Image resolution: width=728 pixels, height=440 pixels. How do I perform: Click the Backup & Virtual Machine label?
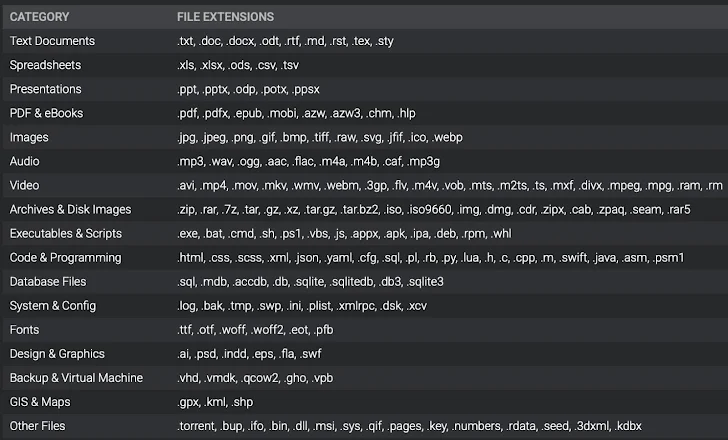click(76, 378)
